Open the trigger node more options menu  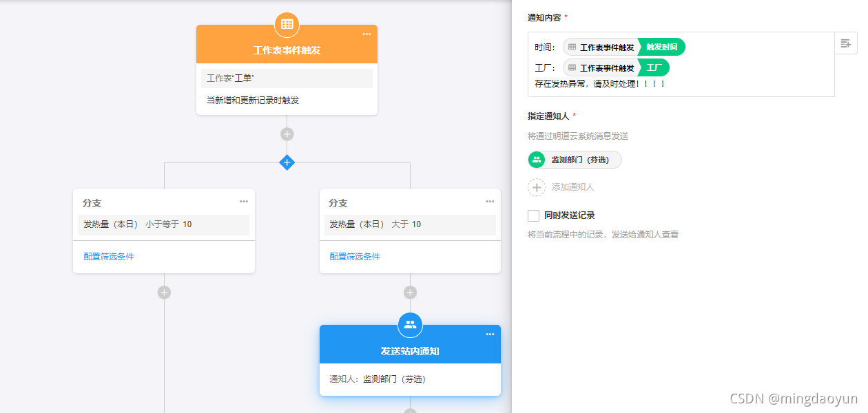[x=367, y=34]
